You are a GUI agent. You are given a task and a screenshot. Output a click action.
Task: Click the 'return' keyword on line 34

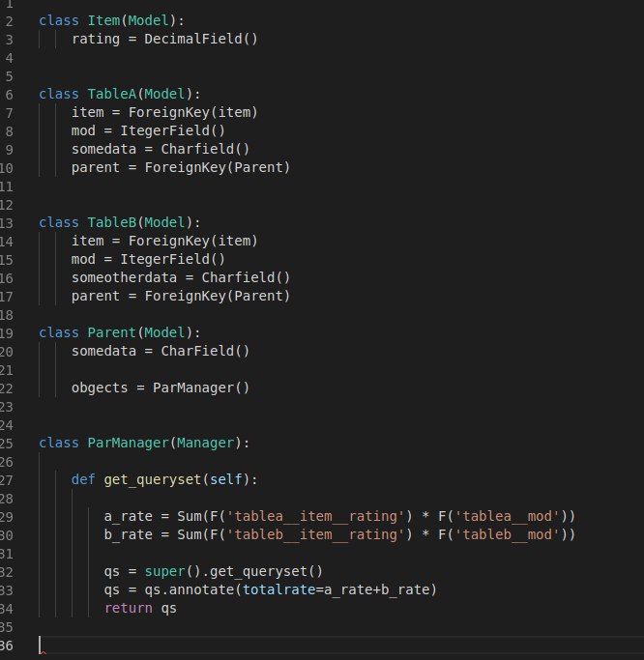click(128, 608)
